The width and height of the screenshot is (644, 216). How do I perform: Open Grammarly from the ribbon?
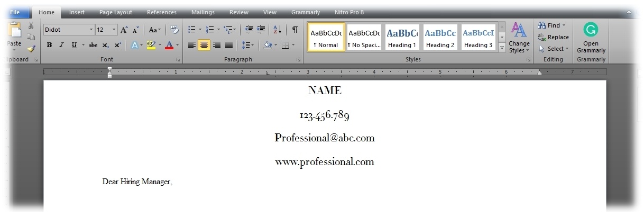click(591, 37)
